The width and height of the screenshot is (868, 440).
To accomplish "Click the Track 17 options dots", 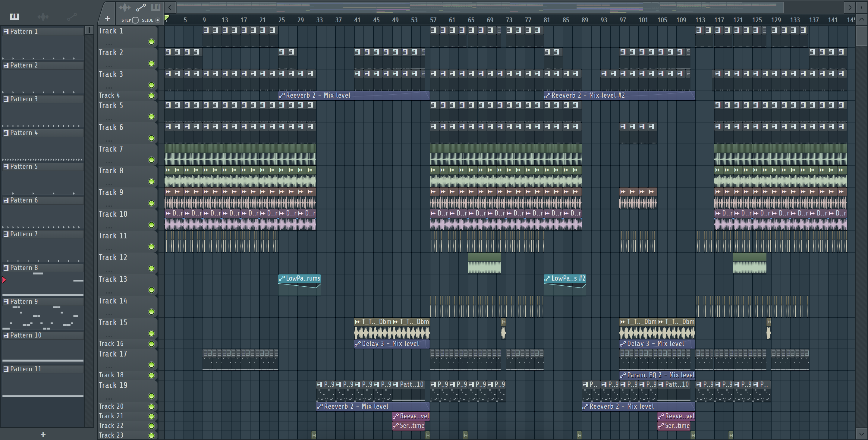I will 109,367.
